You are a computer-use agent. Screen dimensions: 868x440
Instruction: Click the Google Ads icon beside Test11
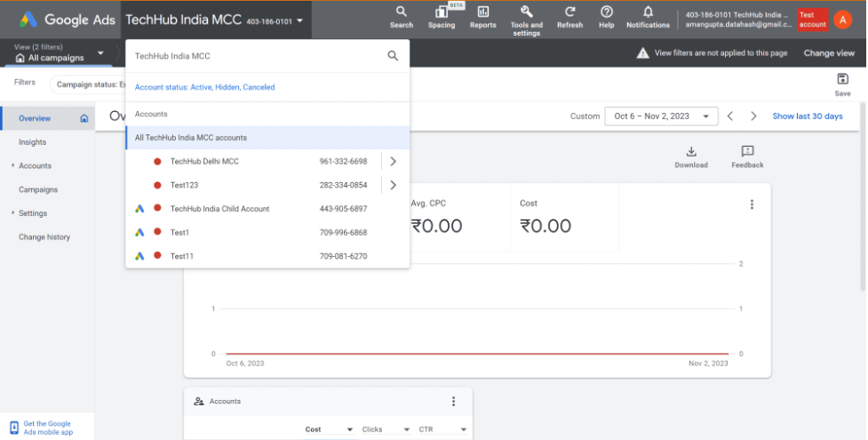point(139,256)
